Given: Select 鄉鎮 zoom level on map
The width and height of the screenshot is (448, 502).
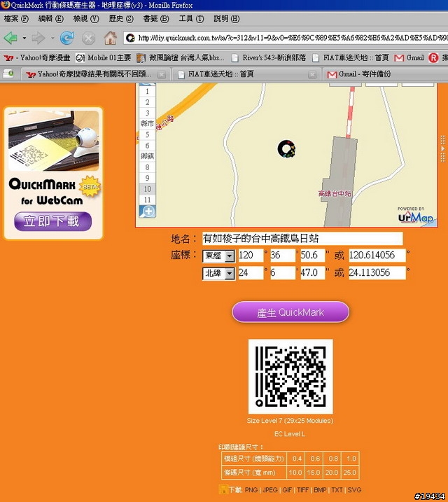Looking at the screenshot, I should [x=147, y=156].
